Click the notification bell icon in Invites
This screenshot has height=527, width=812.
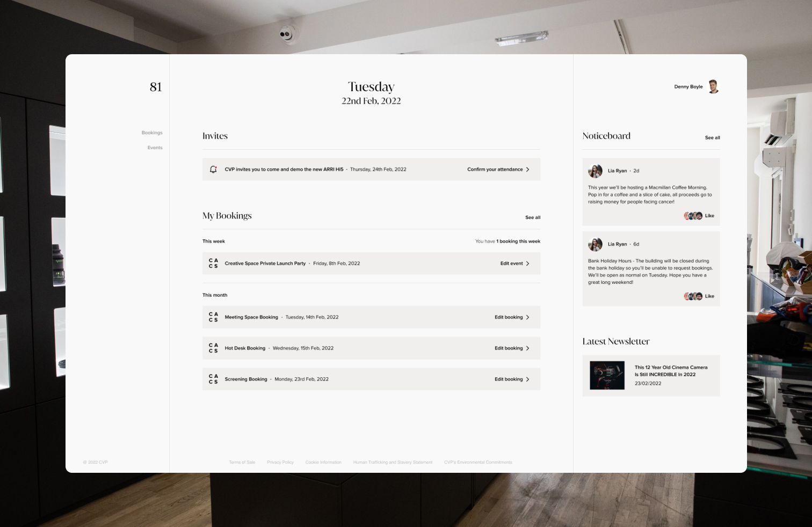[213, 170]
